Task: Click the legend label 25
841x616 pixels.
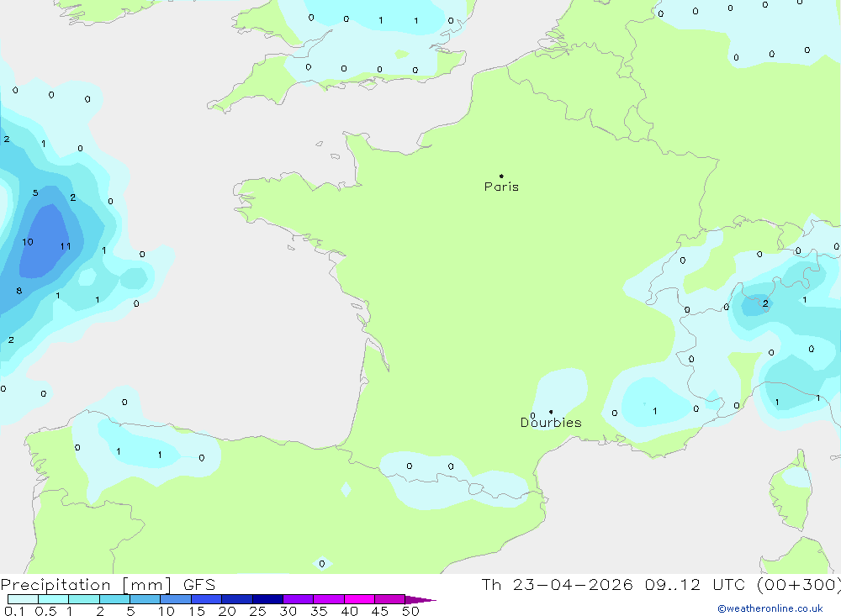Action: [x=257, y=611]
